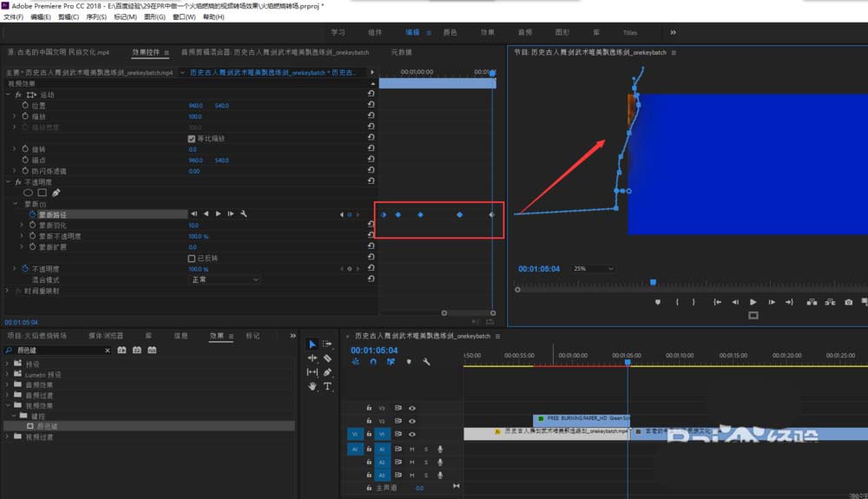Select the Selection (arrow) tool
Screen dimensions: 868x499
click(312, 345)
